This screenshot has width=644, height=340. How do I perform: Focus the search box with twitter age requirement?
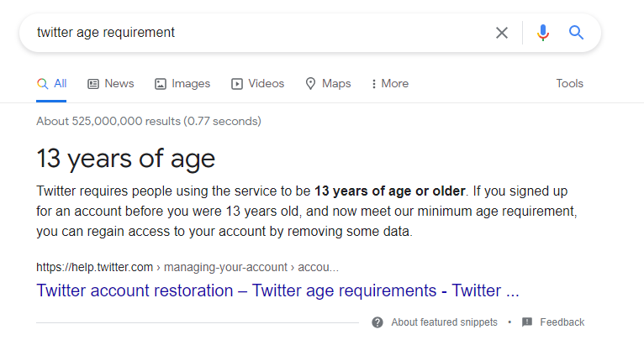252,33
